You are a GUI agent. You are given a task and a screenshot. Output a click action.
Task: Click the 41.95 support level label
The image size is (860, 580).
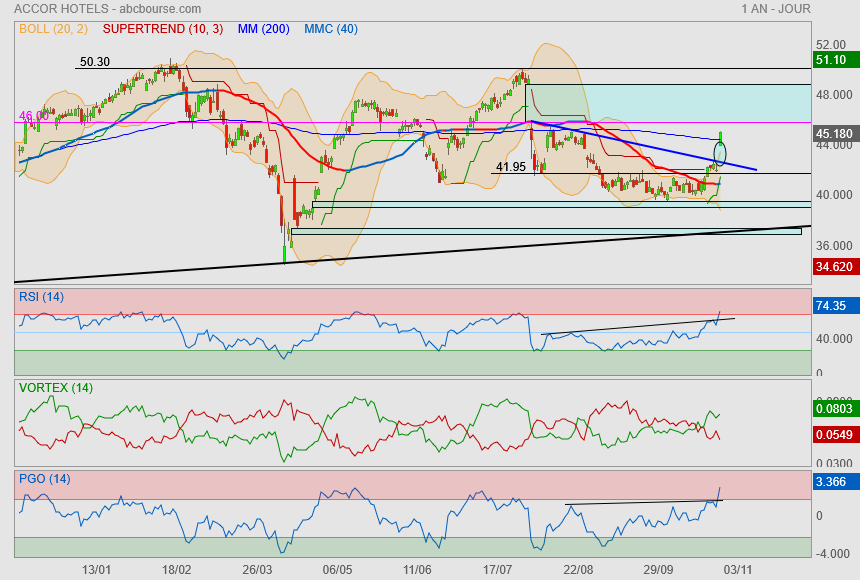click(510, 167)
